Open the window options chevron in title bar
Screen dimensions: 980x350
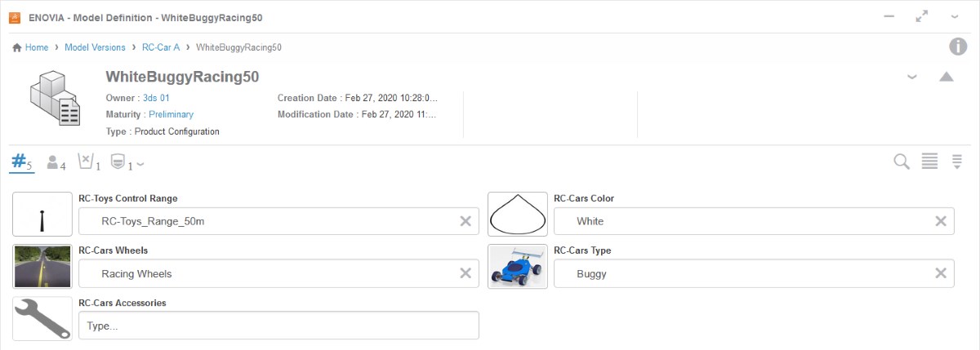(x=954, y=16)
